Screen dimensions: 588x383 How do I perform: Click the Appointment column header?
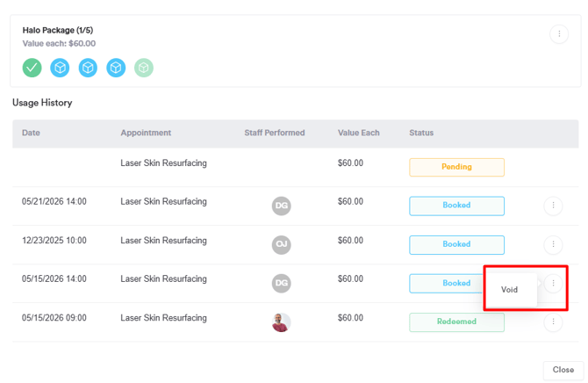click(146, 133)
